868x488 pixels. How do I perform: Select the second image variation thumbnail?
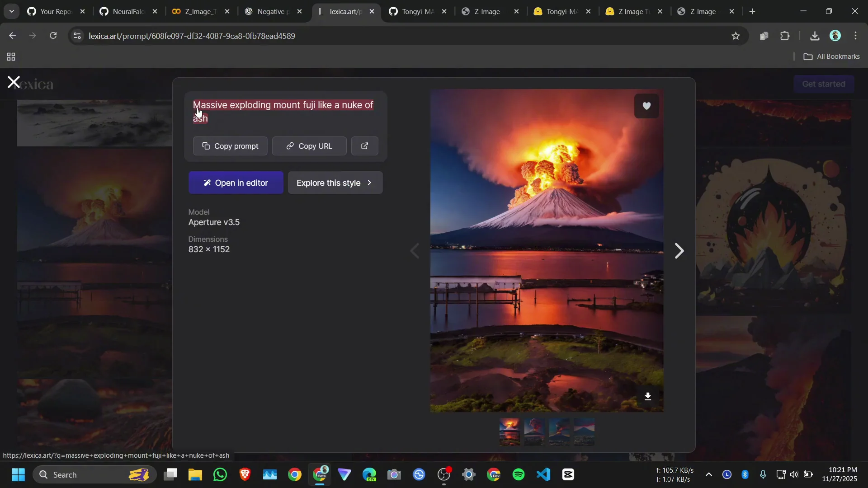pyautogui.click(x=534, y=431)
